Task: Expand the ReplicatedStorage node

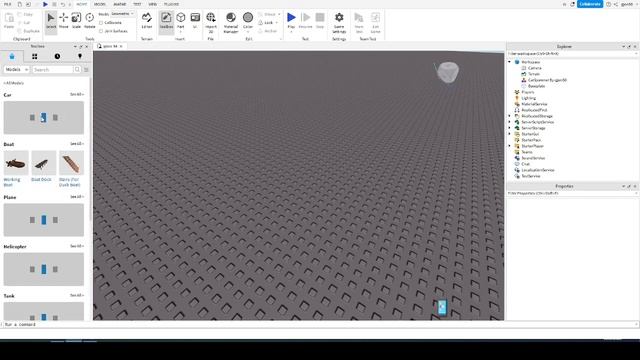Action: click(x=509, y=116)
